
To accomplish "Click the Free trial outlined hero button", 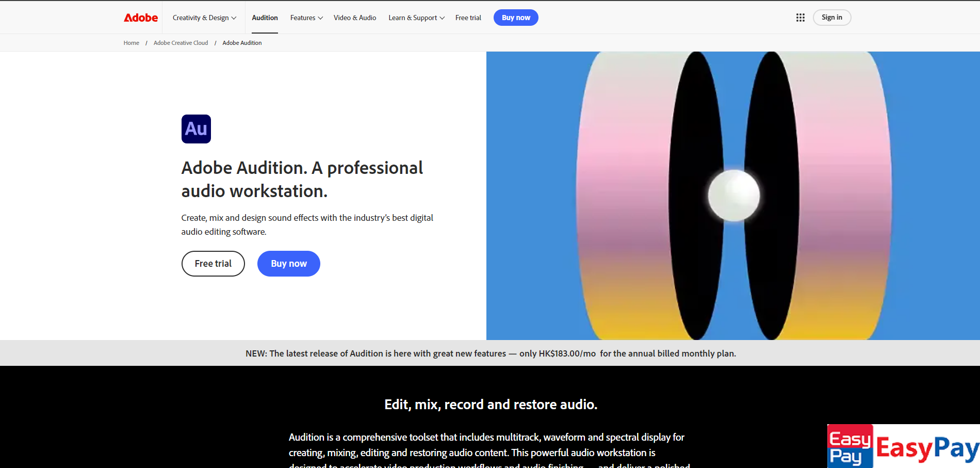I will (x=213, y=264).
